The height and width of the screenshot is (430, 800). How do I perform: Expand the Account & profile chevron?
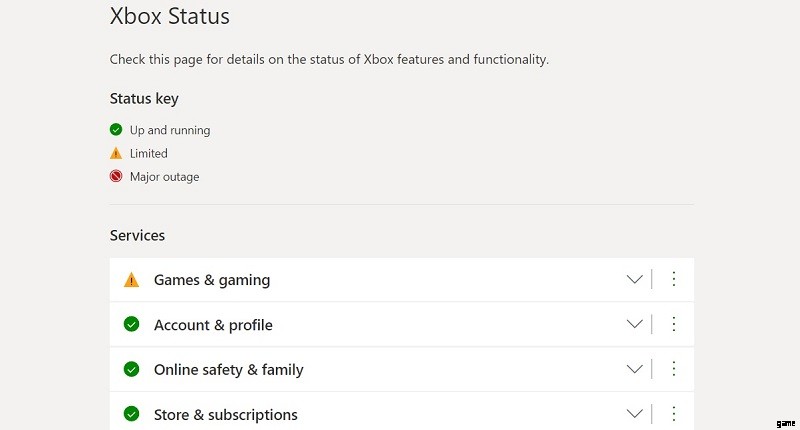(x=634, y=324)
